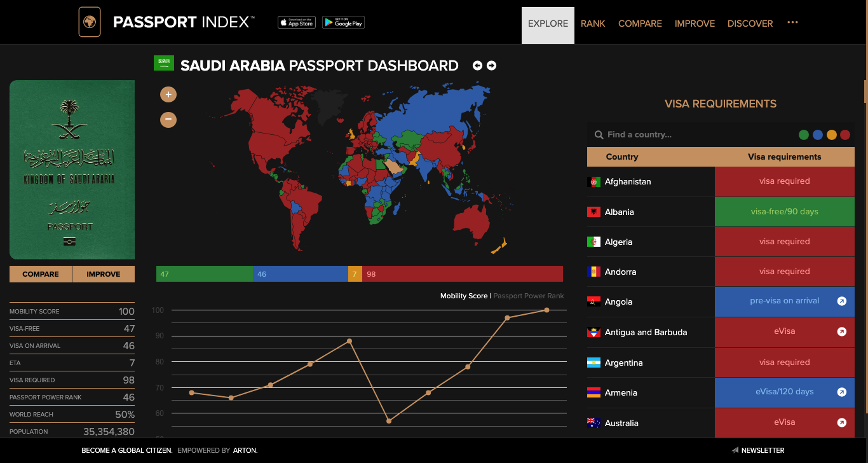Go to next passport with right arrow

[x=491, y=66]
